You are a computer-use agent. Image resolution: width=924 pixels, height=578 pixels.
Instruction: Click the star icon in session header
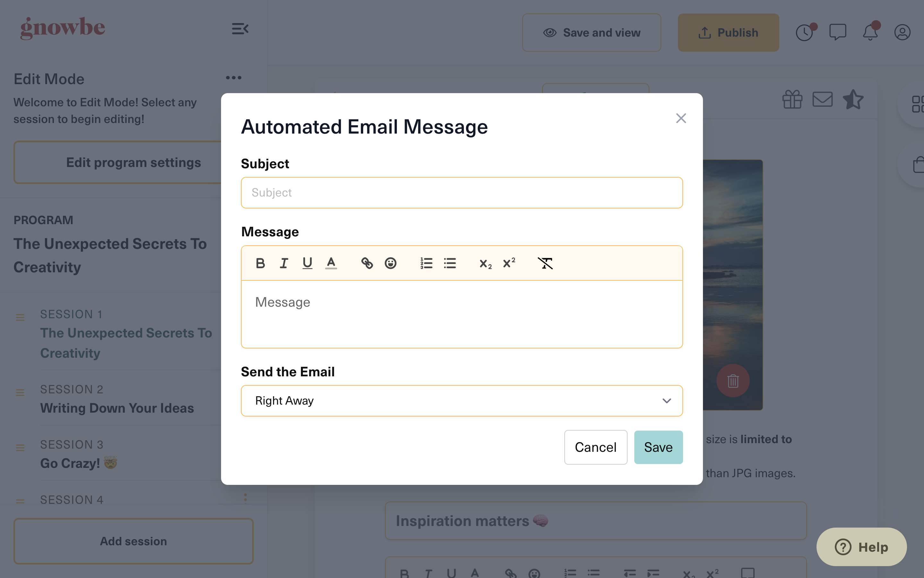click(x=853, y=100)
